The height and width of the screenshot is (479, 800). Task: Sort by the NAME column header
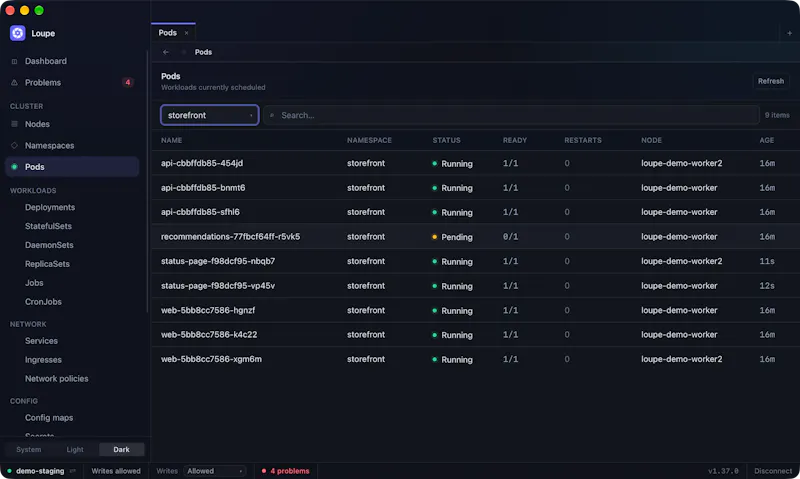click(171, 140)
